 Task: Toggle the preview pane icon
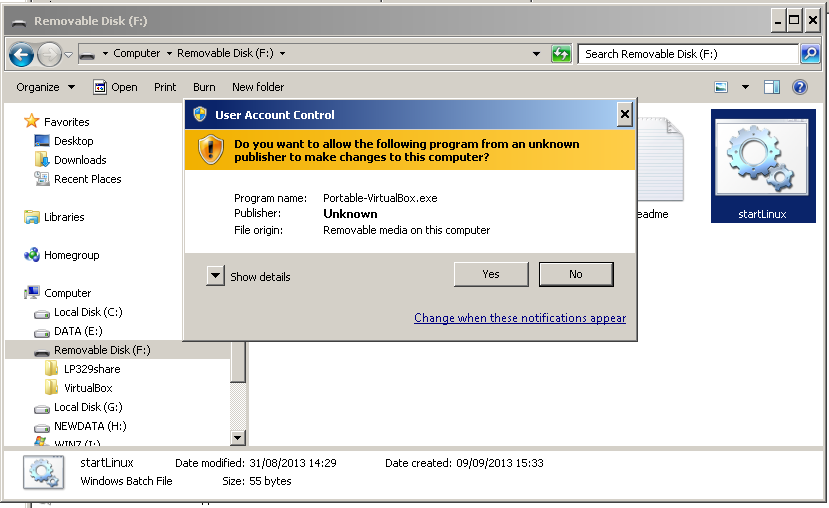(x=772, y=87)
